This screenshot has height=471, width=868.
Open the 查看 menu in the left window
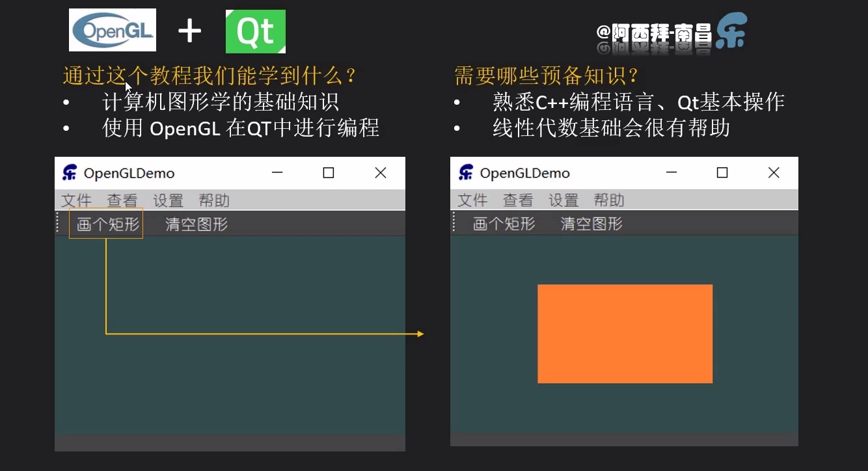point(122,200)
